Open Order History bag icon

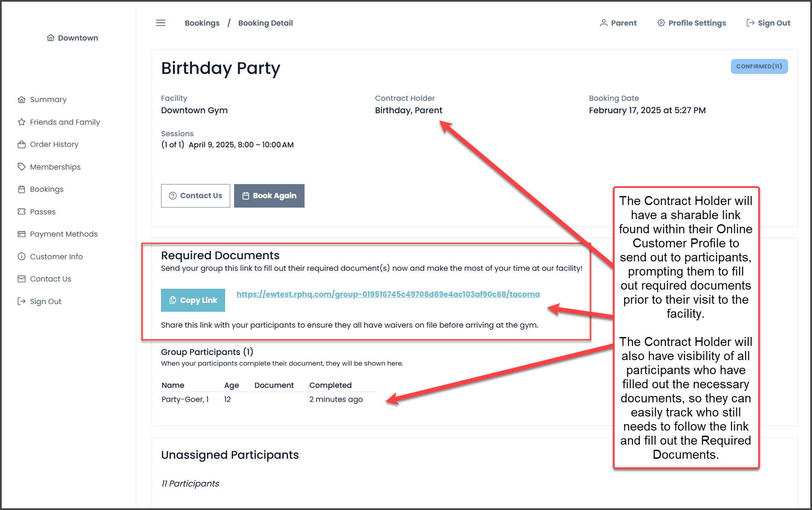(22, 144)
